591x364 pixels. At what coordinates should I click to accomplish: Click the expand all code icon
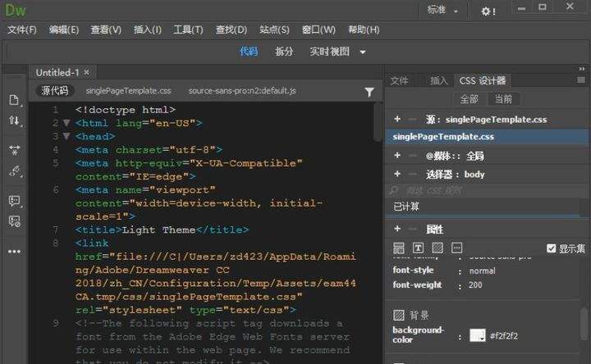tap(14, 150)
